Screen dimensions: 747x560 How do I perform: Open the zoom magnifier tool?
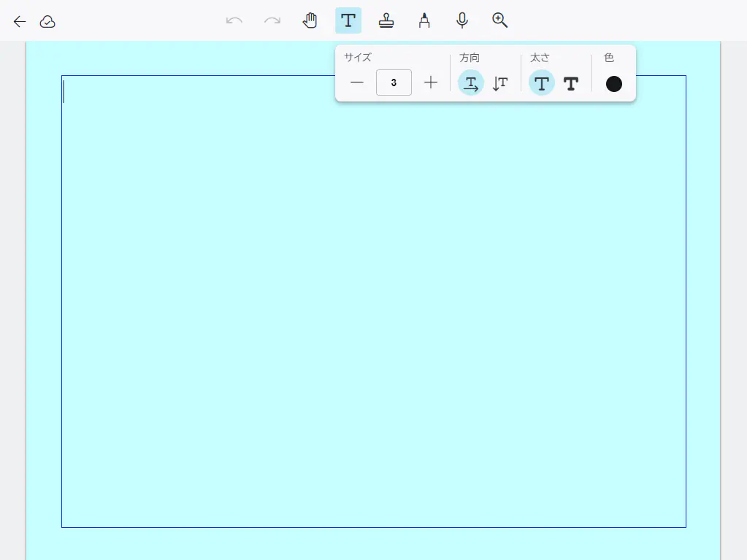(500, 20)
